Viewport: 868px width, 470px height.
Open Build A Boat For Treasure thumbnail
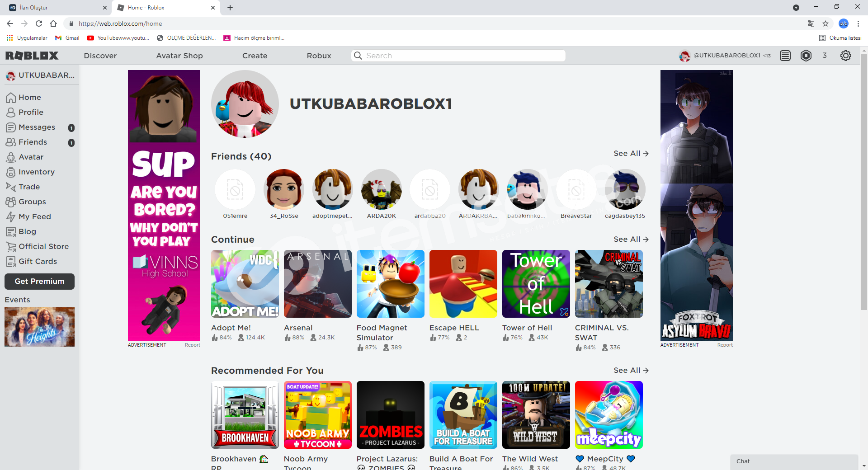click(463, 415)
